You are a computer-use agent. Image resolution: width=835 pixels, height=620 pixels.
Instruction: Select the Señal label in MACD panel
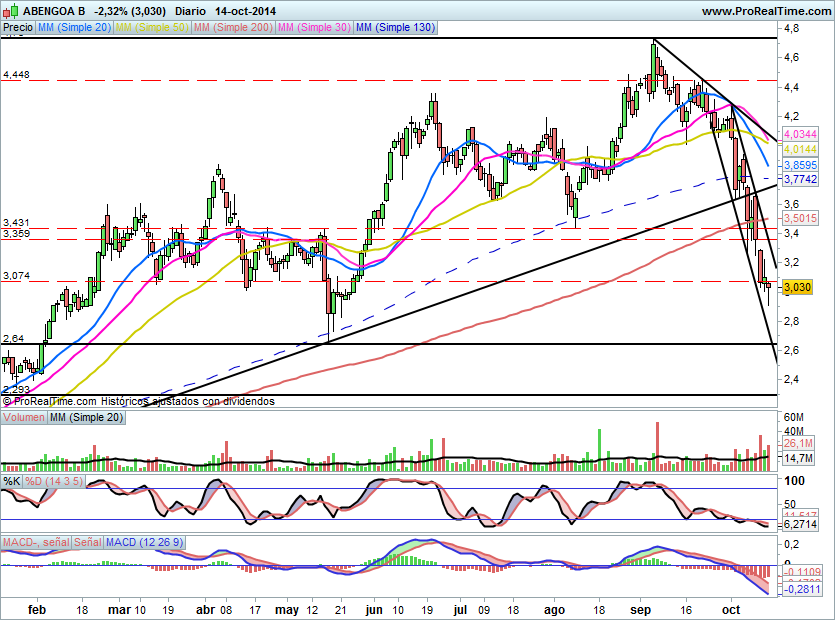87,542
